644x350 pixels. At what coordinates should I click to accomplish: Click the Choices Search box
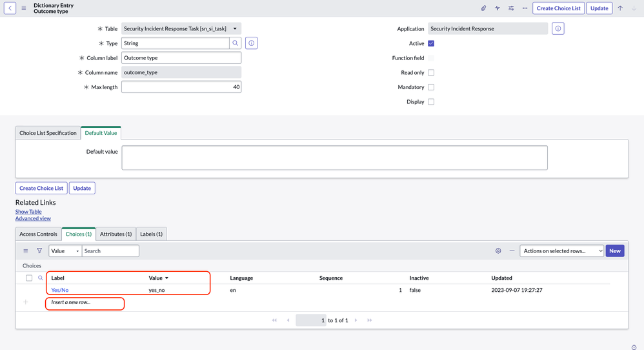[110, 251]
